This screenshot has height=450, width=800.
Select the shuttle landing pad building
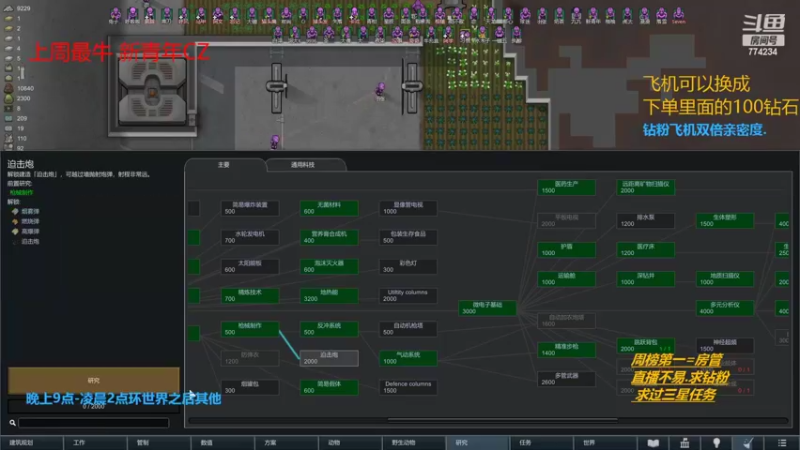(x=152, y=91)
